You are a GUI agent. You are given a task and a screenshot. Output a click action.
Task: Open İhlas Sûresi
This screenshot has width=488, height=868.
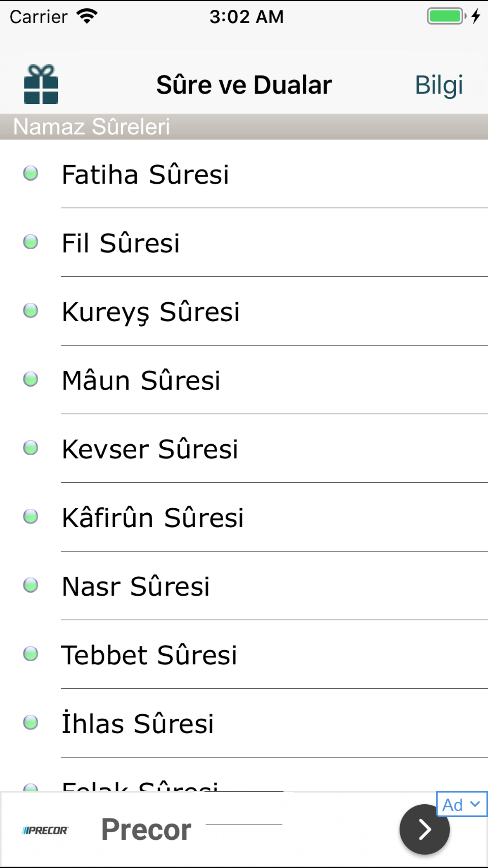(244, 723)
